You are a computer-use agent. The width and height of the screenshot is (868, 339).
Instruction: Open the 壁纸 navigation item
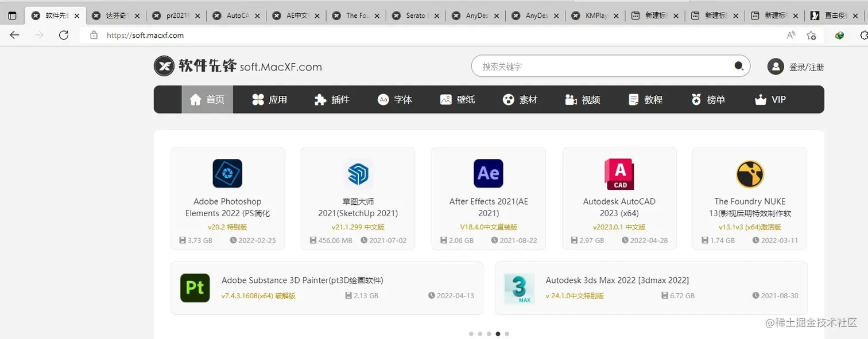(x=458, y=100)
